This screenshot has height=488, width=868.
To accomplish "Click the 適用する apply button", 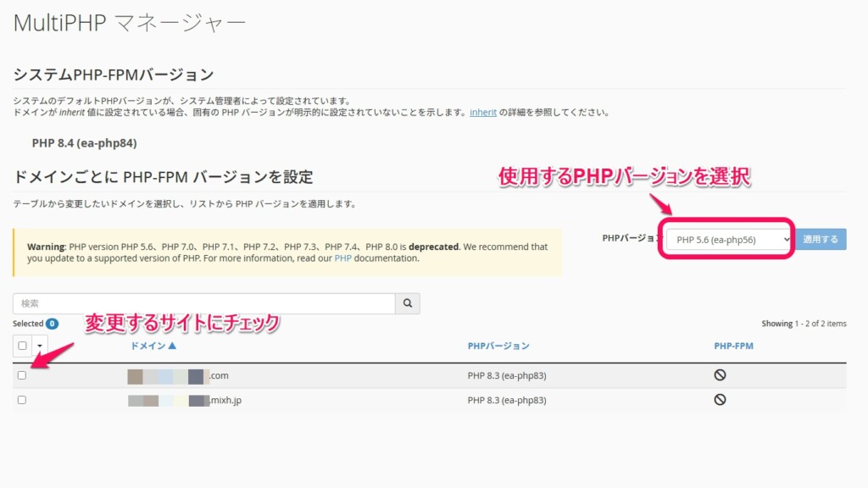I will 821,239.
